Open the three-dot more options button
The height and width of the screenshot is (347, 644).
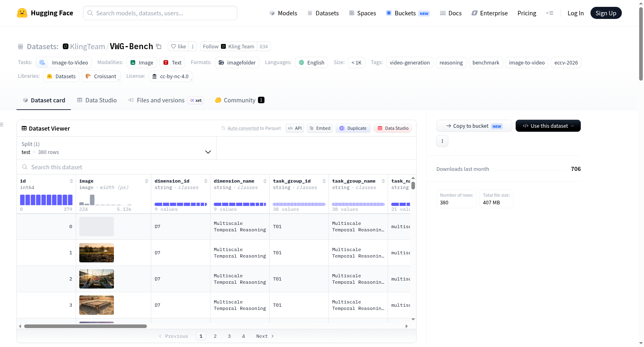click(442, 141)
